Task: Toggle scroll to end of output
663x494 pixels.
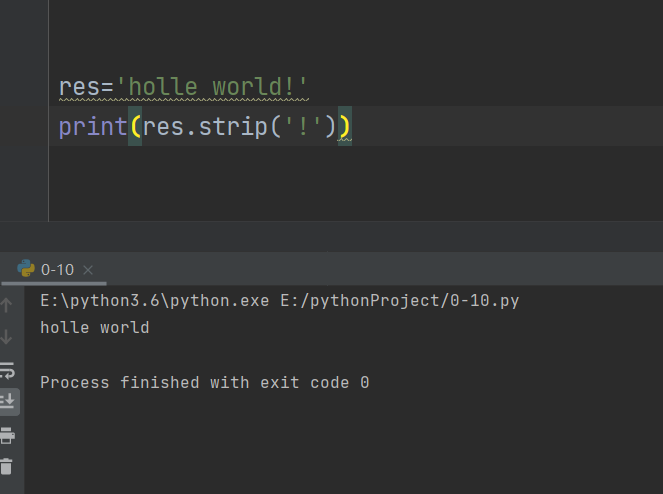Action: [x=7, y=401]
